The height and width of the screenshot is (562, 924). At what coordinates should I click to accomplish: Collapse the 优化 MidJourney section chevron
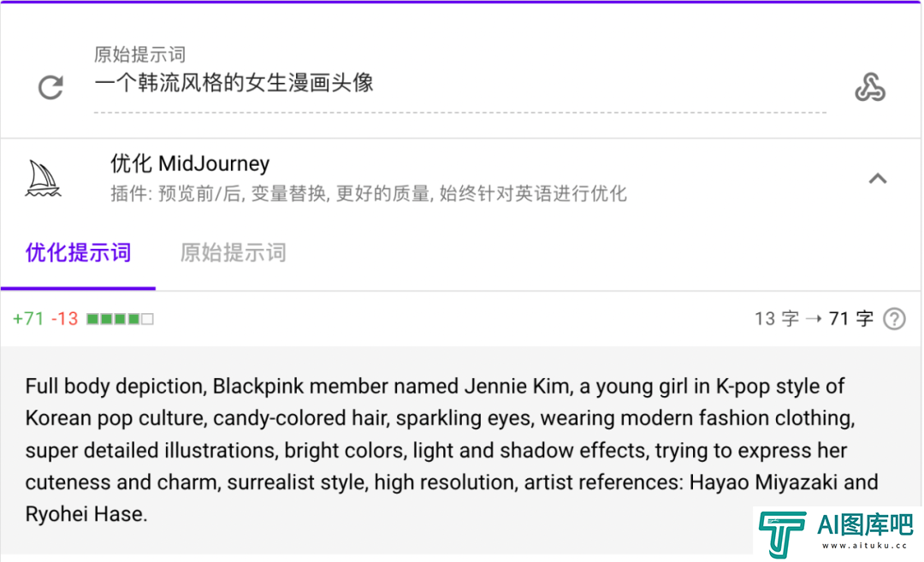tap(878, 179)
